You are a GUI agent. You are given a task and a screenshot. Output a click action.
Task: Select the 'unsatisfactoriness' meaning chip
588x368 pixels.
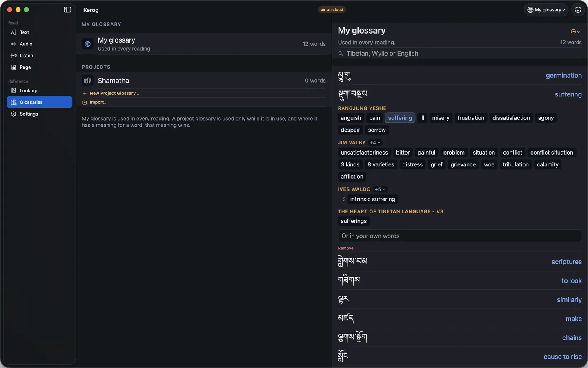tap(364, 153)
